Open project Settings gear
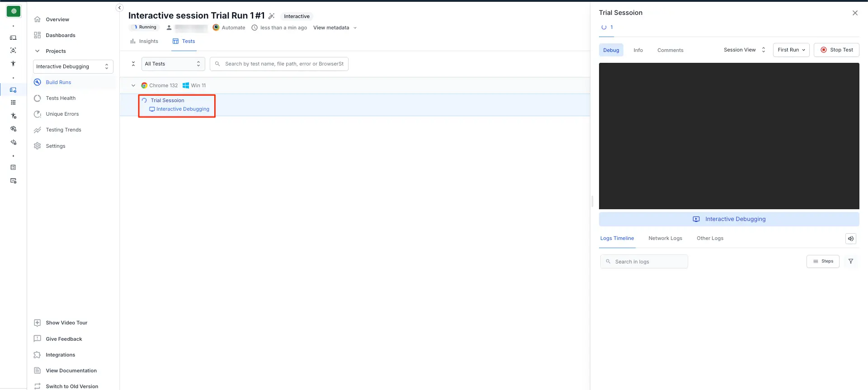The image size is (868, 390). pos(55,146)
